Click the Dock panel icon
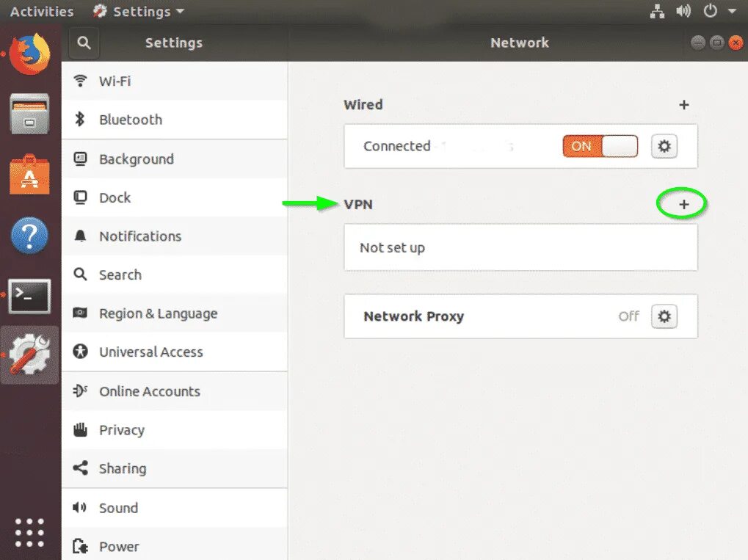The height and width of the screenshot is (560, 748). coord(80,197)
